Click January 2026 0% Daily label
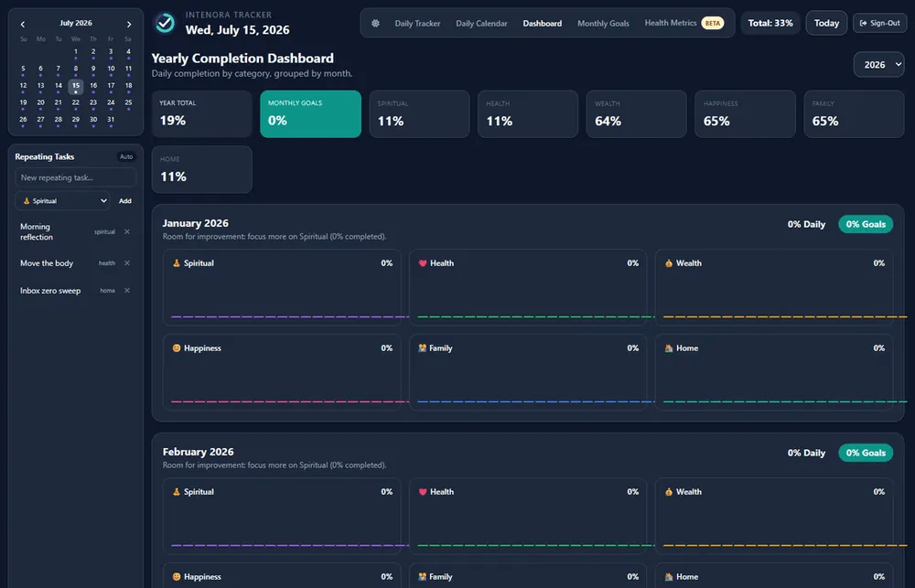 [x=806, y=224]
